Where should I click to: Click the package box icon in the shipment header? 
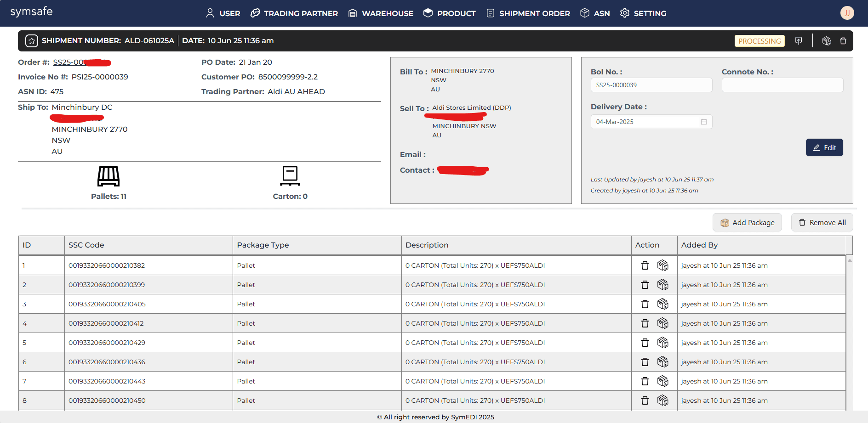point(827,41)
